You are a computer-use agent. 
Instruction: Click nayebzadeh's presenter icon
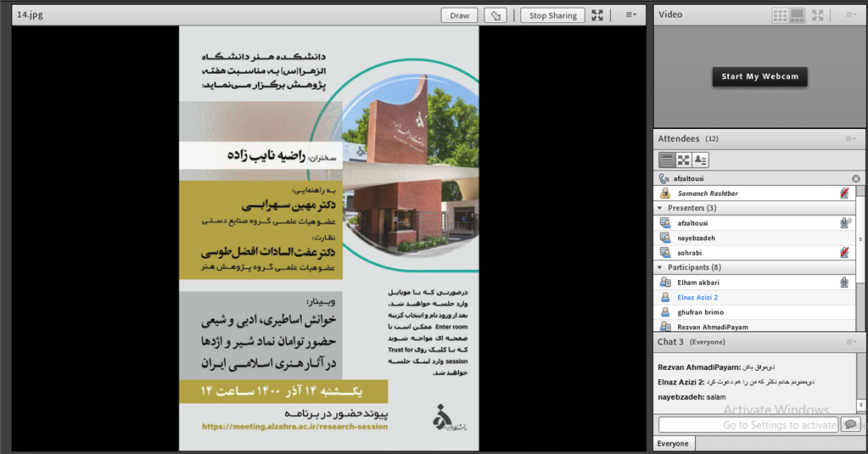point(665,238)
